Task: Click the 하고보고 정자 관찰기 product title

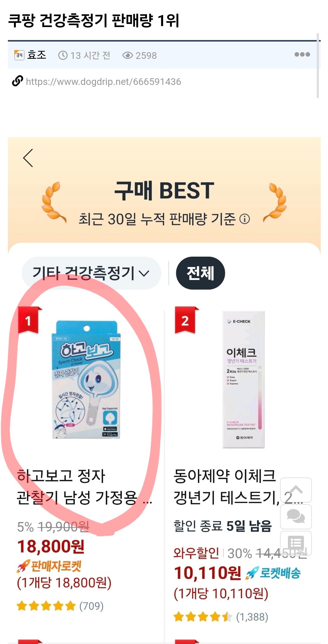Action: click(x=84, y=487)
